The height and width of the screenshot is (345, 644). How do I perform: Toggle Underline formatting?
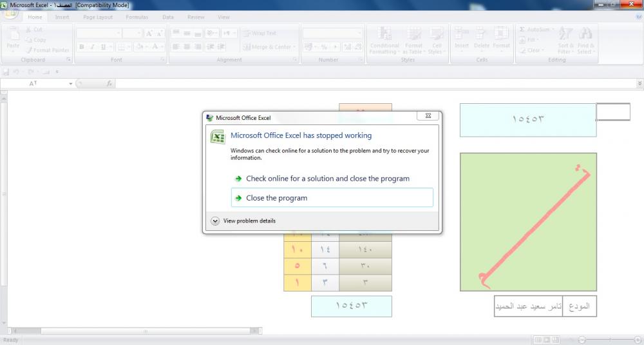click(x=103, y=47)
